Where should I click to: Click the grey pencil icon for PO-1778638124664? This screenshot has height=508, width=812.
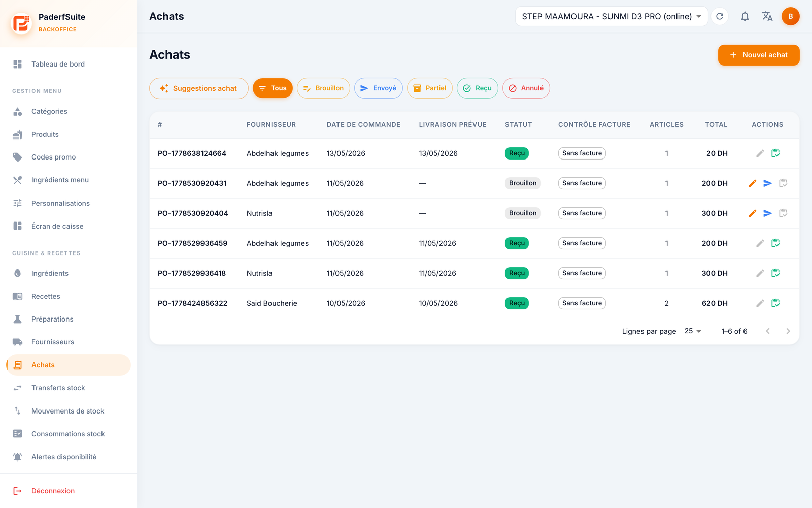[760, 153]
